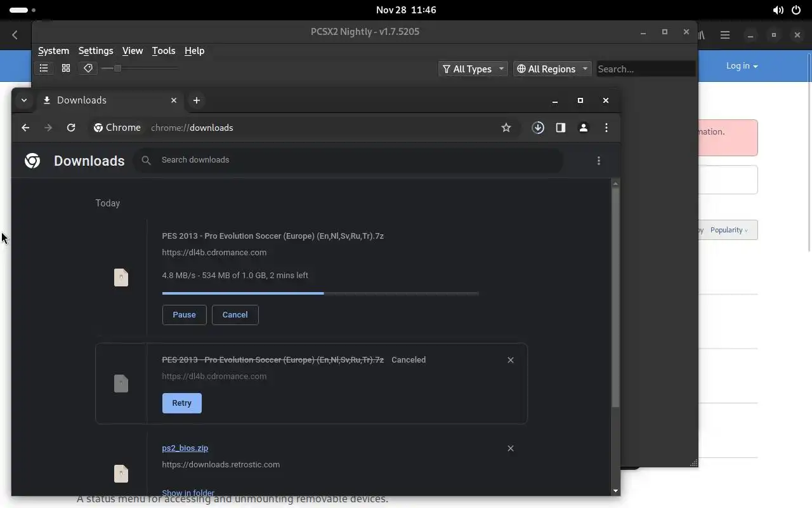This screenshot has height=508, width=812.
Task: Click the Today date heading
Action: point(108,203)
